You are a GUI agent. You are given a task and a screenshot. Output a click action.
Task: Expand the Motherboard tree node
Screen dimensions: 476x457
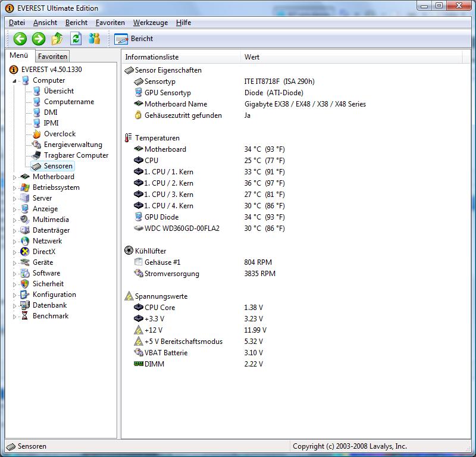pyautogui.click(x=14, y=177)
